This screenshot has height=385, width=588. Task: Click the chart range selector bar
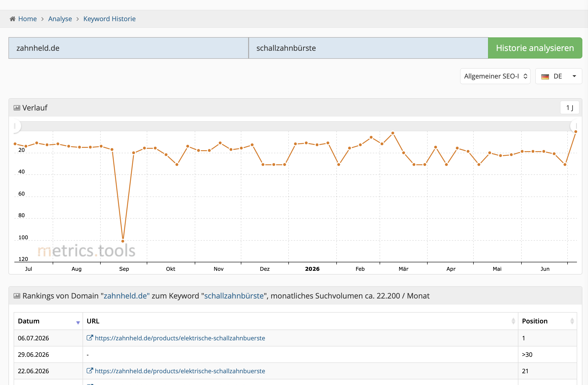295,126
